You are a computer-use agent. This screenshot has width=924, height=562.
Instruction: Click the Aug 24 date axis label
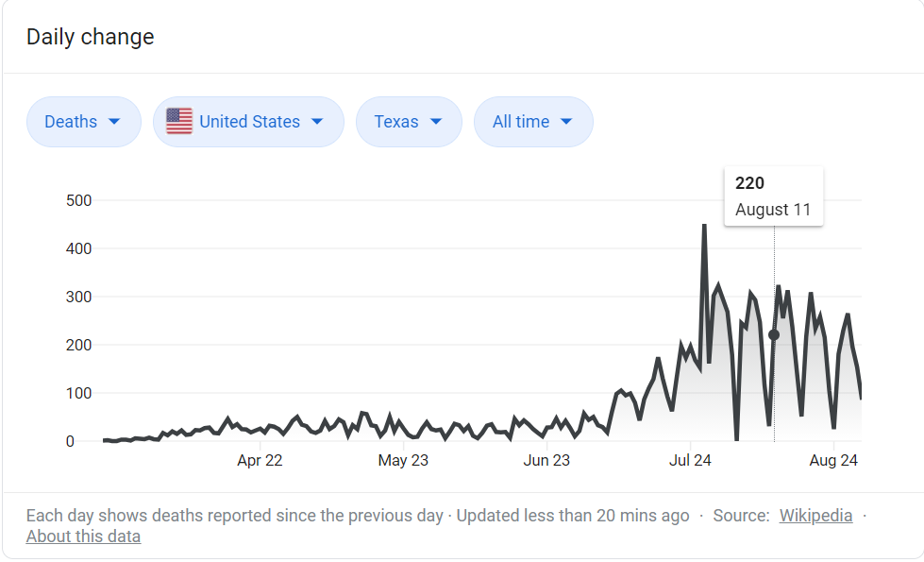[x=833, y=461]
